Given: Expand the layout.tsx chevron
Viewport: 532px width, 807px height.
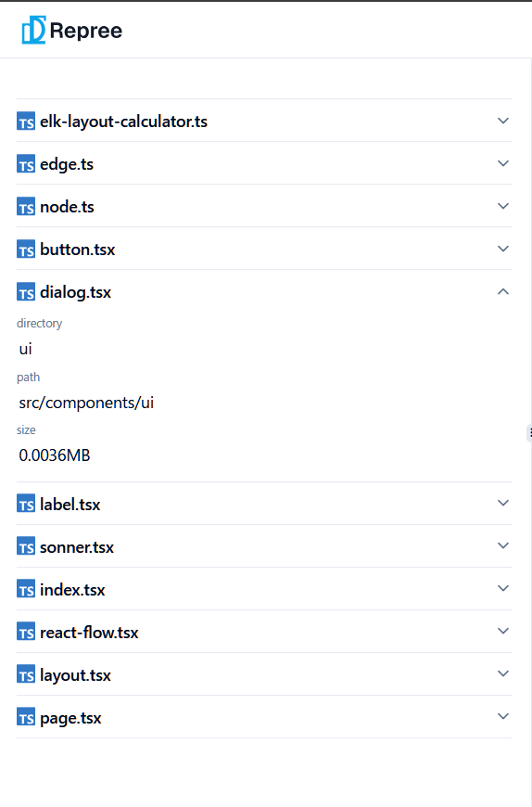Looking at the screenshot, I should click(503, 673).
